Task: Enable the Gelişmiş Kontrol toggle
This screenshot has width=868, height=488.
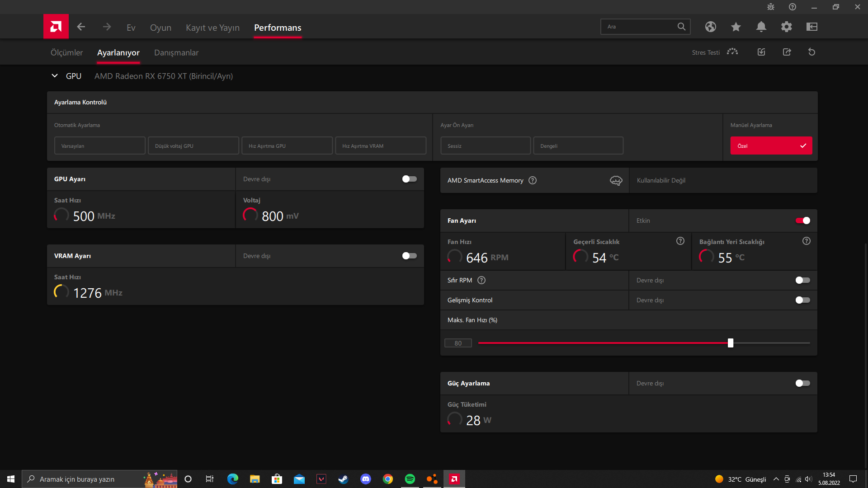Action: click(x=803, y=300)
